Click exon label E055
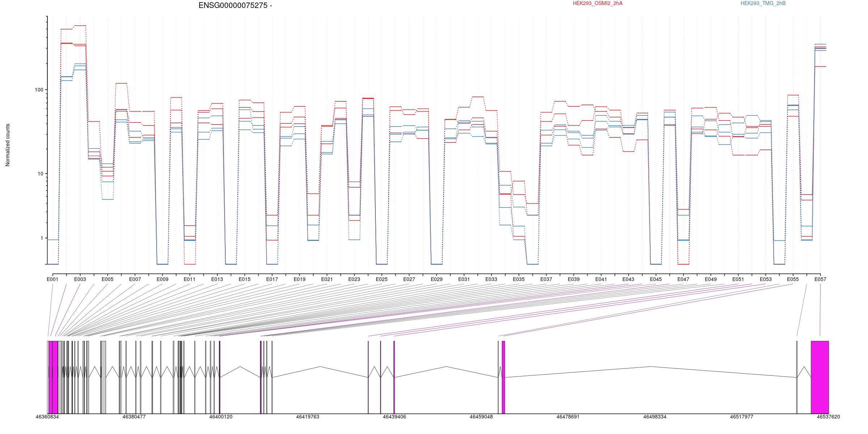The height and width of the screenshot is (434, 868). [793, 279]
